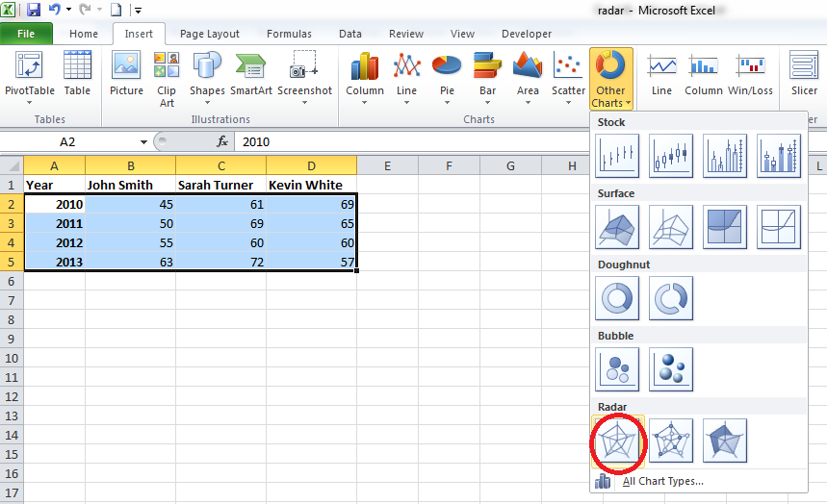Save the workbook from Quick Access
This screenshot has width=827, height=504.
click(x=34, y=10)
